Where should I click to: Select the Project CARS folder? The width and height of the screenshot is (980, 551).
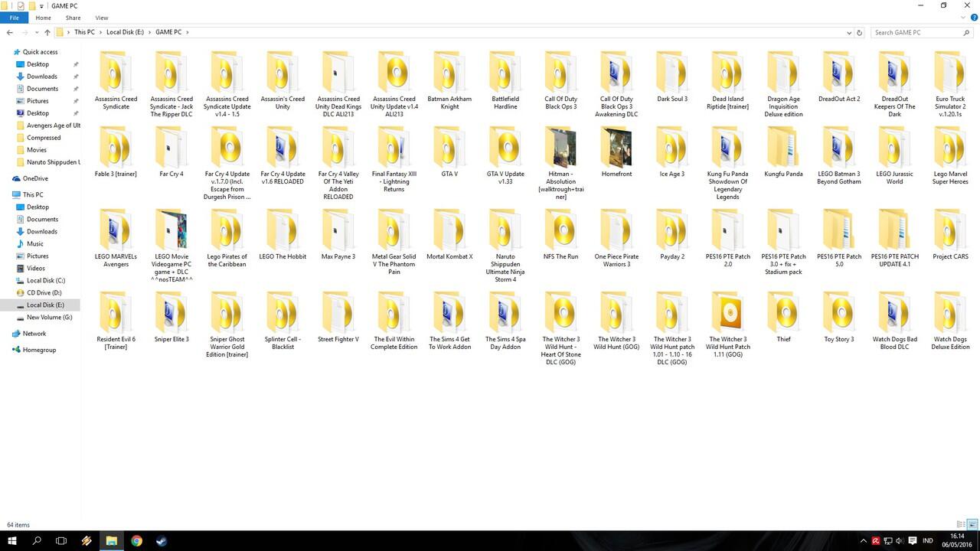pos(950,234)
